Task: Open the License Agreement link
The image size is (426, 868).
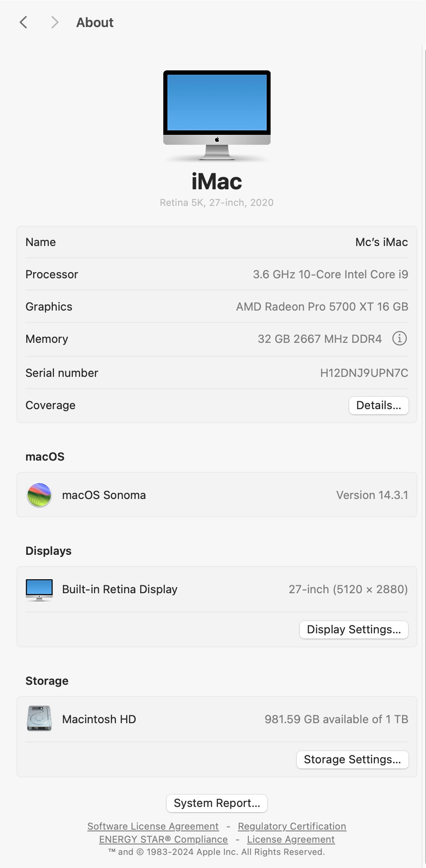Action: click(291, 839)
